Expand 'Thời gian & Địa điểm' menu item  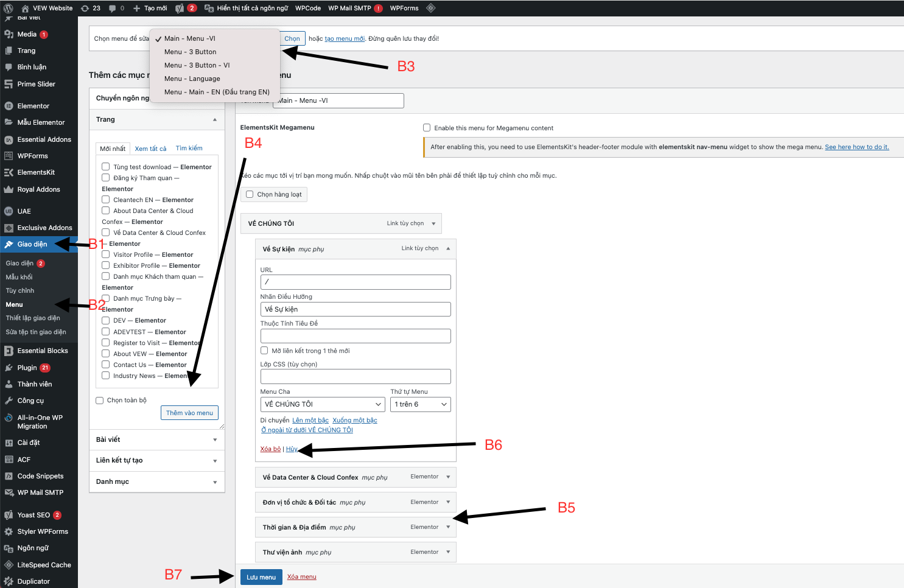tap(448, 527)
